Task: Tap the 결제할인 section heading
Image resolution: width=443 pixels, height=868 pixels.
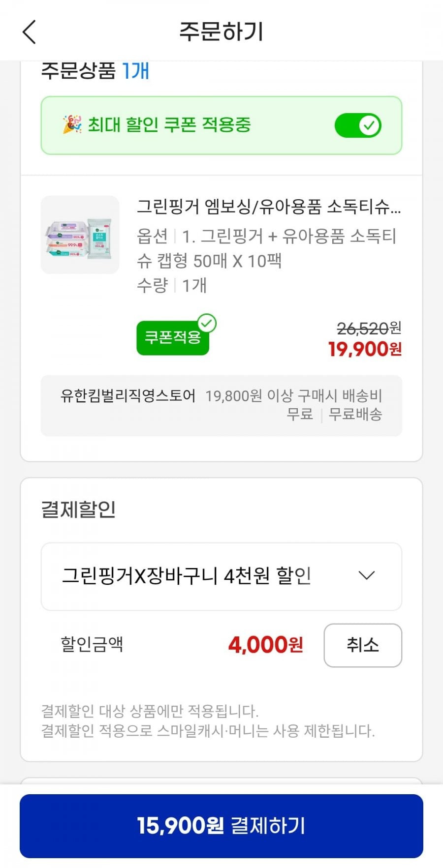Action: coord(79,509)
